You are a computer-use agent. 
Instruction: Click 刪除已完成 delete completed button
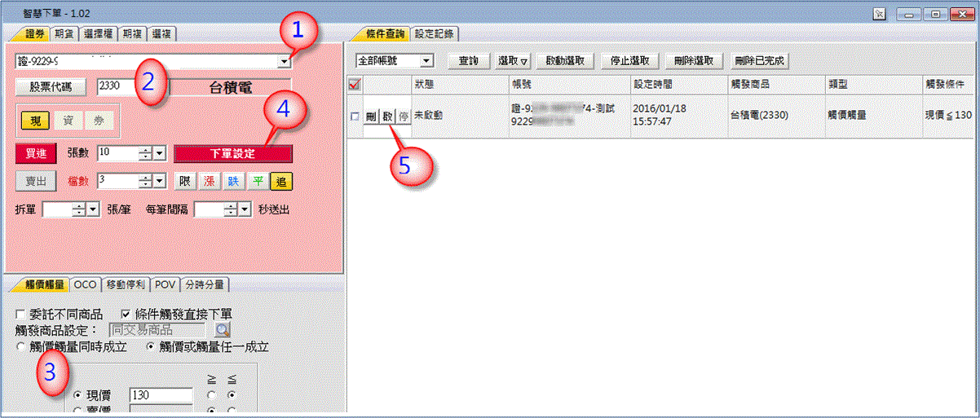coord(759,61)
